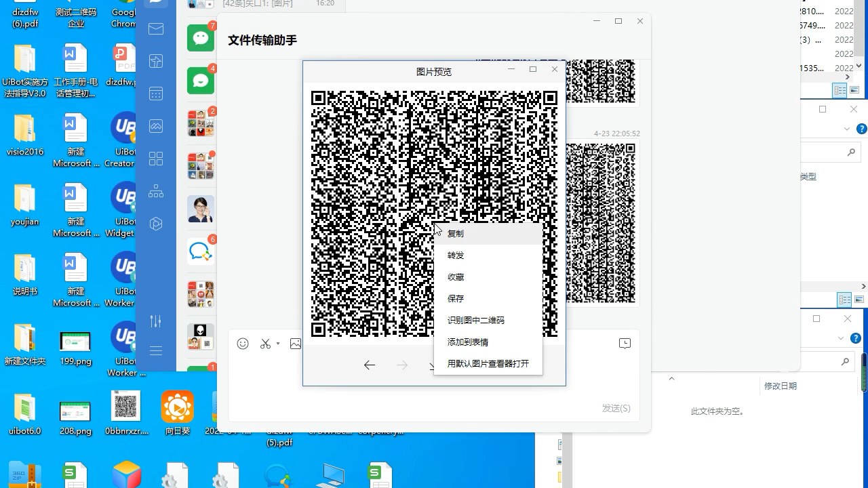Go to next image with right arrow
Image resolution: width=868 pixels, height=488 pixels.
click(x=402, y=365)
